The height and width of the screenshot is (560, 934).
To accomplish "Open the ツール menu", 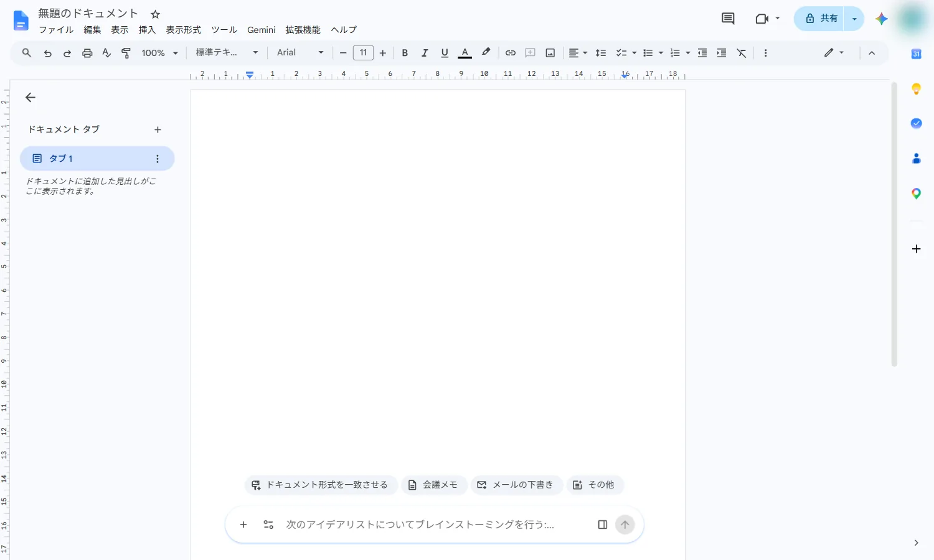I will coord(224,30).
